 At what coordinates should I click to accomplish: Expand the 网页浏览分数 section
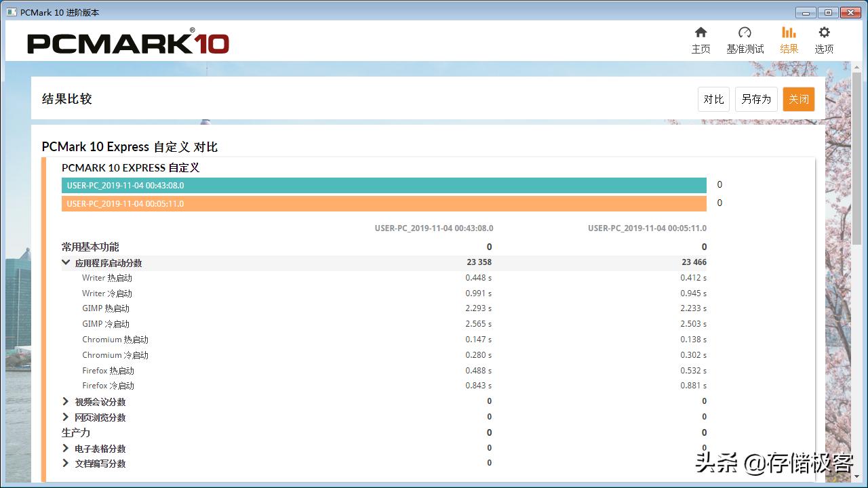pyautogui.click(x=66, y=417)
